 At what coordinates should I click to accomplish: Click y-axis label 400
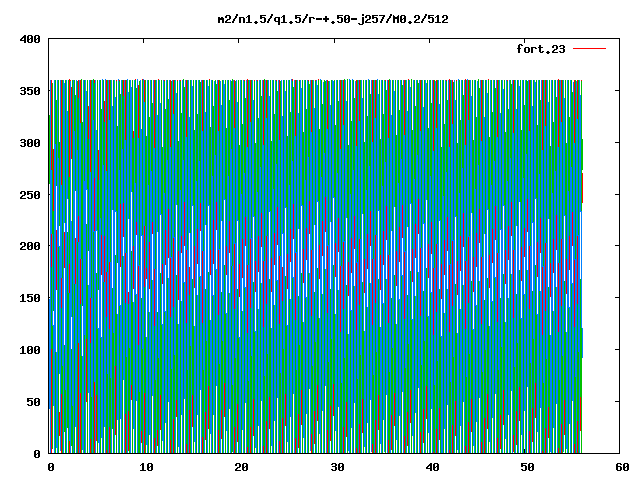pos(30,39)
